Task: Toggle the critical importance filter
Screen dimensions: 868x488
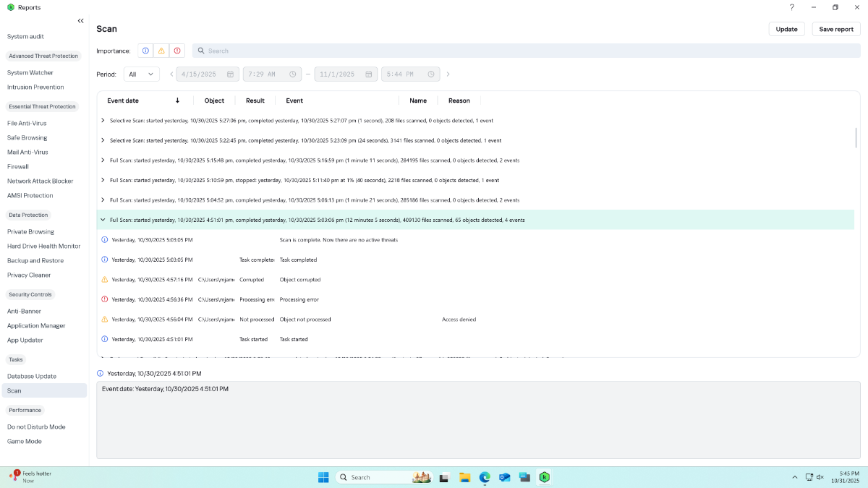Action: [177, 51]
